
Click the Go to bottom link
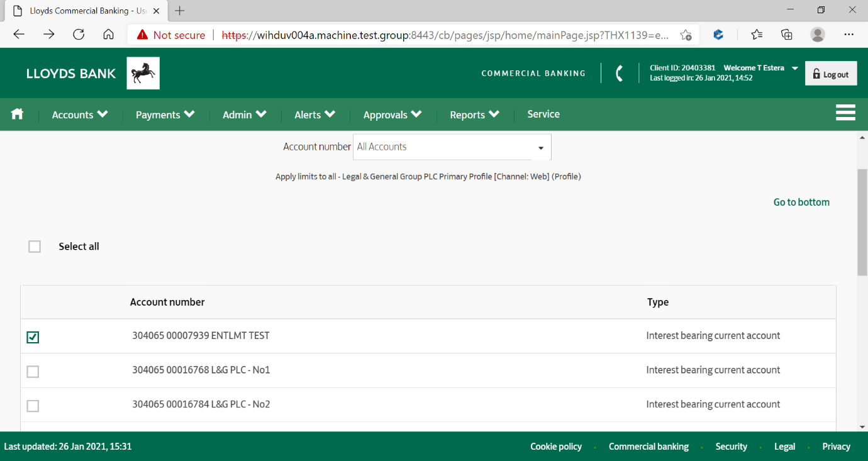[x=801, y=202]
